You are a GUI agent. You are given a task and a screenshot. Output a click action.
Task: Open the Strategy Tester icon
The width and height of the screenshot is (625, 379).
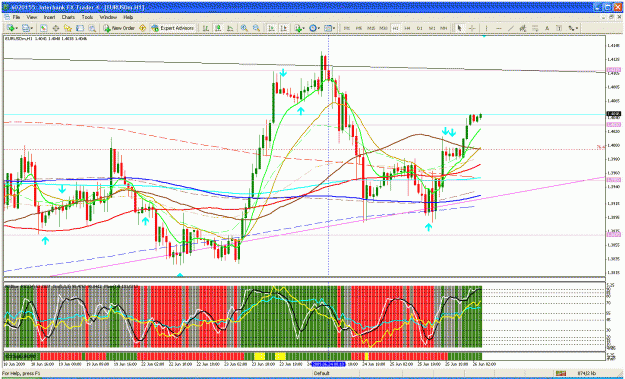(92, 28)
